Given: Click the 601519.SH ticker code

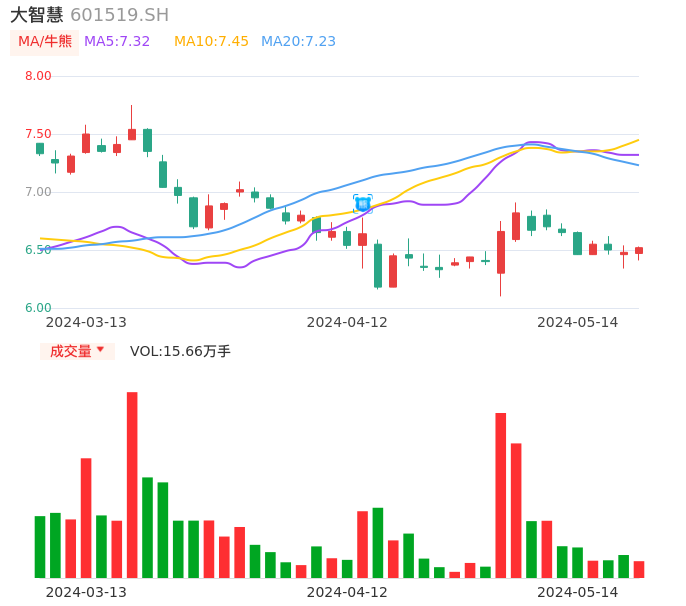Looking at the screenshot, I should 119,15.
